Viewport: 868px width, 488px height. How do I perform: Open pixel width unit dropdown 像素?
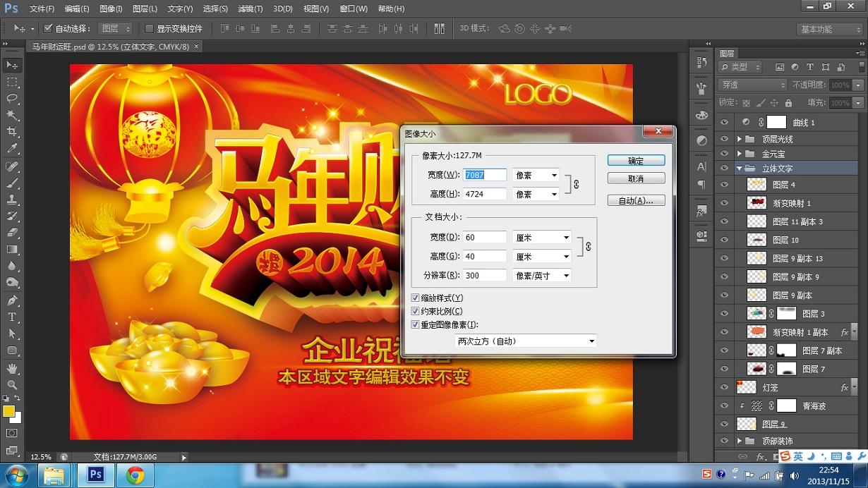coord(536,175)
